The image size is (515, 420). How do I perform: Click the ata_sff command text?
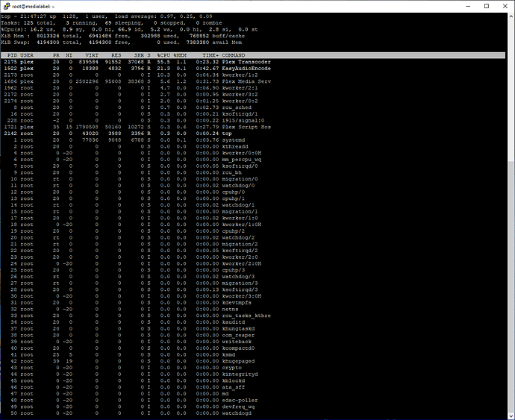[233, 387]
